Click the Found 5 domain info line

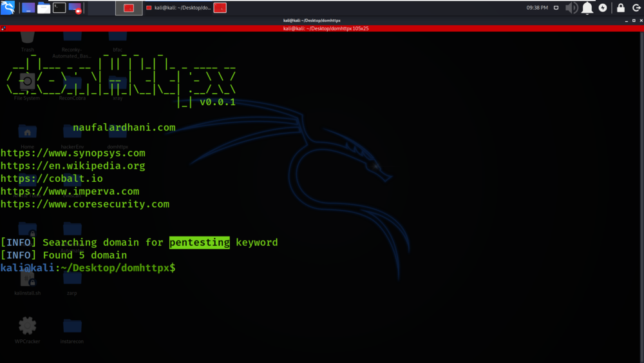coord(64,255)
